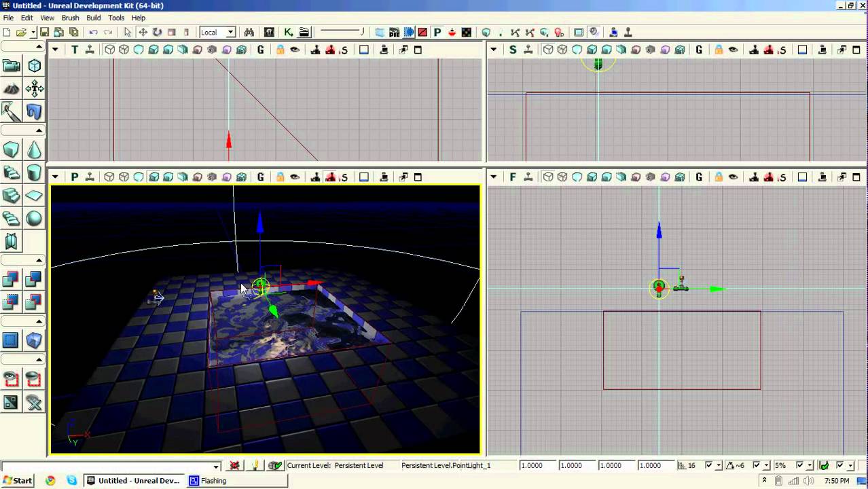Toggle the drag grid snap checkbox
This screenshot has width=868, height=489.
[709, 465]
